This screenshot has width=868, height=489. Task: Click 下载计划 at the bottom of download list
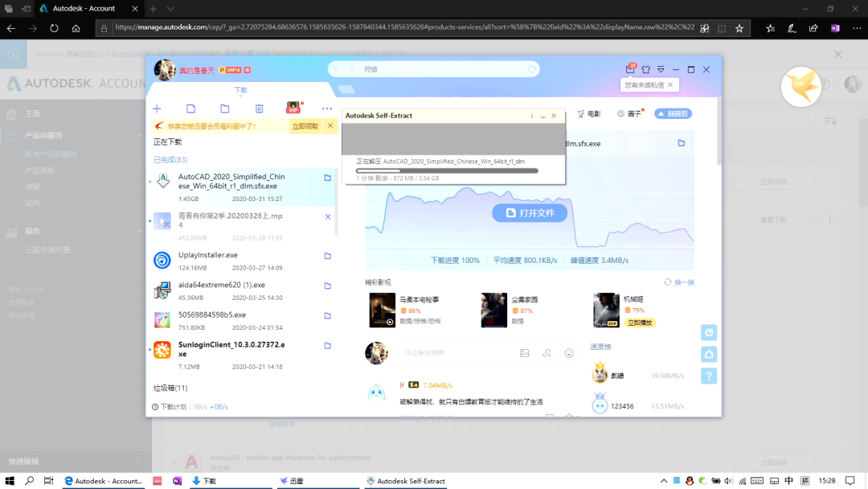(170, 406)
